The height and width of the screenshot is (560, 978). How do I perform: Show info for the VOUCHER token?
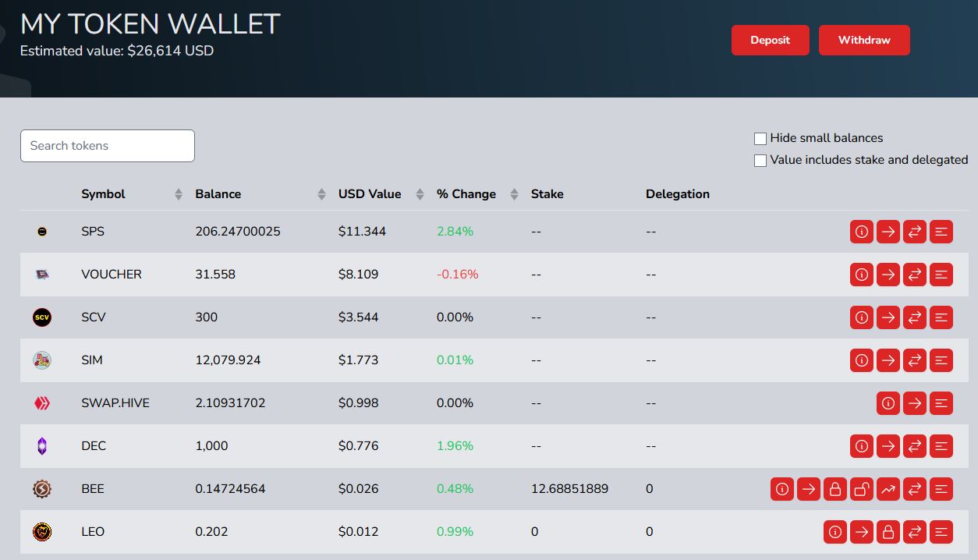862,275
